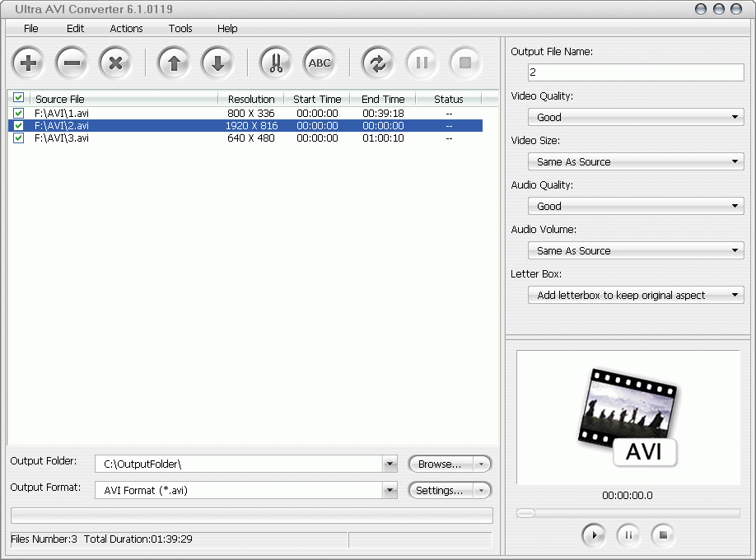Click the Settings... button
The image size is (756, 560).
pyautogui.click(x=441, y=491)
